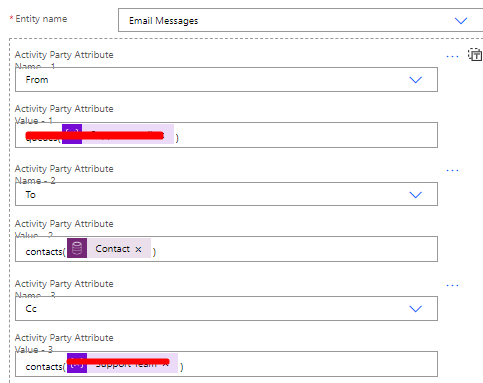Image resolution: width=483 pixels, height=383 pixels.
Task: Click 'contacts(' text in Value 3 field
Action: pos(46,367)
